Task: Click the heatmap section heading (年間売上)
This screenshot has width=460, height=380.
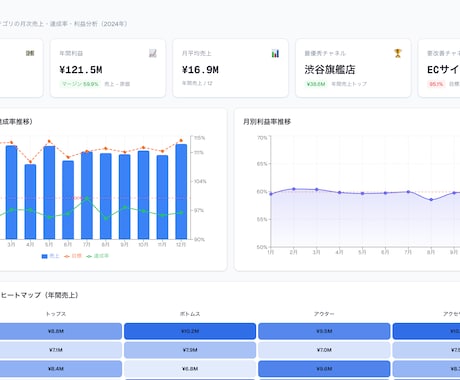Action: [x=39, y=295]
